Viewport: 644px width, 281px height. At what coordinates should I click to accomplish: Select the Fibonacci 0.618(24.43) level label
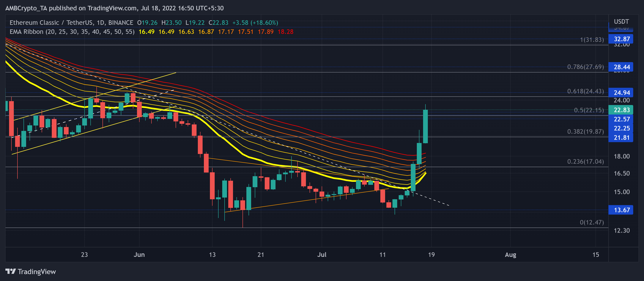click(x=586, y=91)
